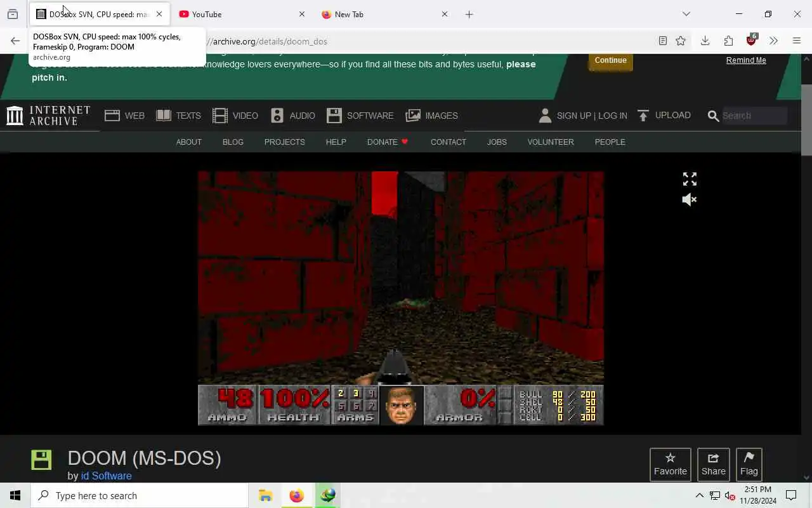Open the DONATE link
Screen dimensions: 812x508
388,142
